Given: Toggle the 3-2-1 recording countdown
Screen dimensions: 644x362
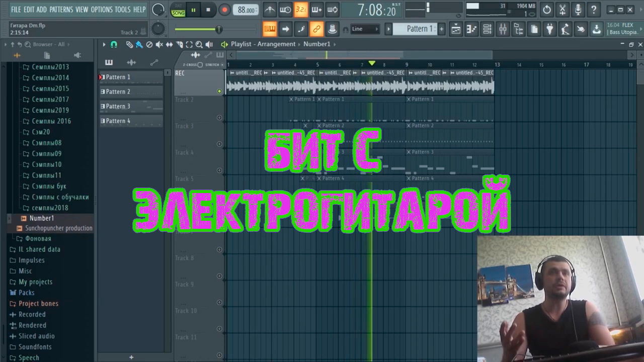Looking at the screenshot, I should click(x=301, y=10).
